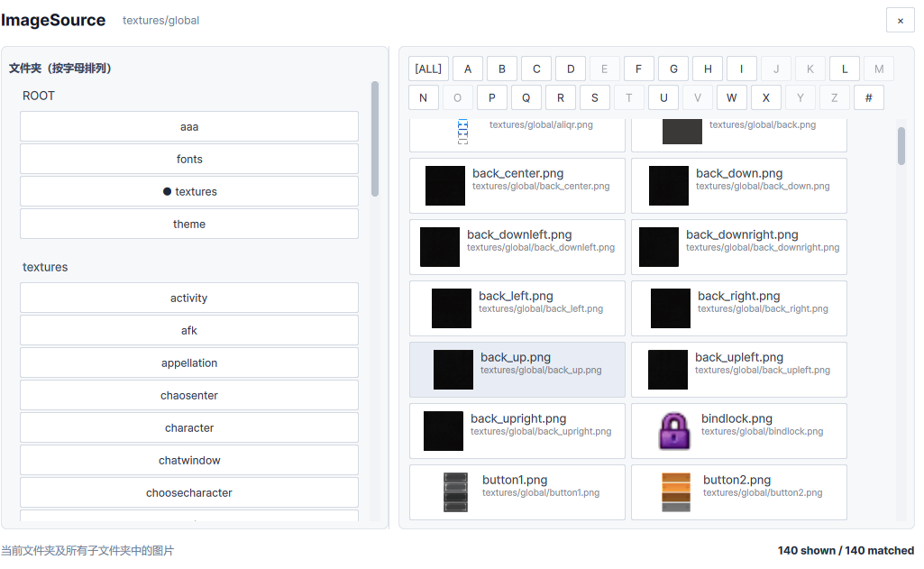Click the textures/global/back.png path text
This screenshot has width=924, height=569.
763,125
